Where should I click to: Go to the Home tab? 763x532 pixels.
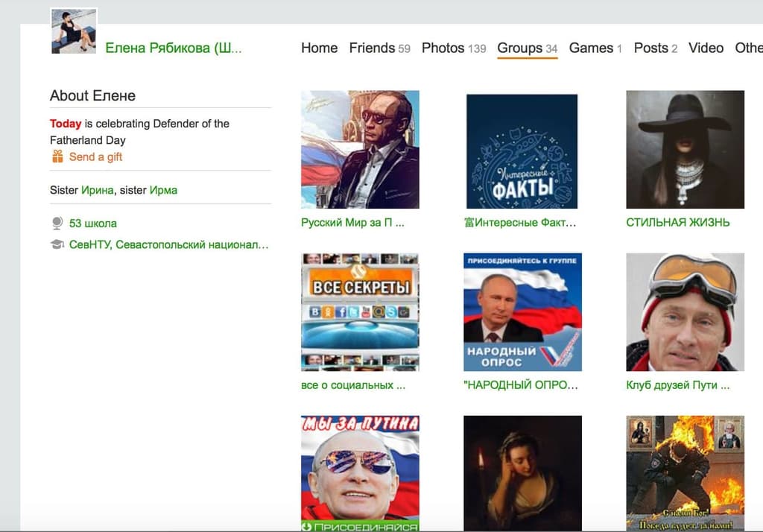click(319, 48)
